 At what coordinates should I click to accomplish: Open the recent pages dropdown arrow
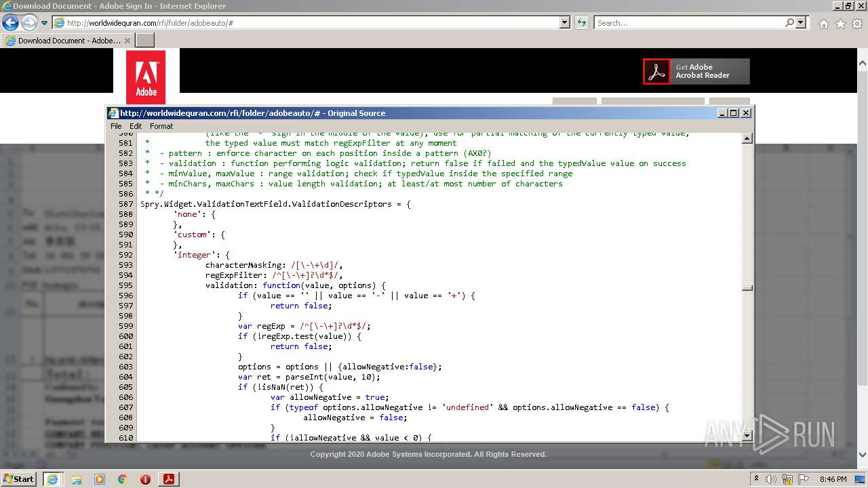point(44,23)
